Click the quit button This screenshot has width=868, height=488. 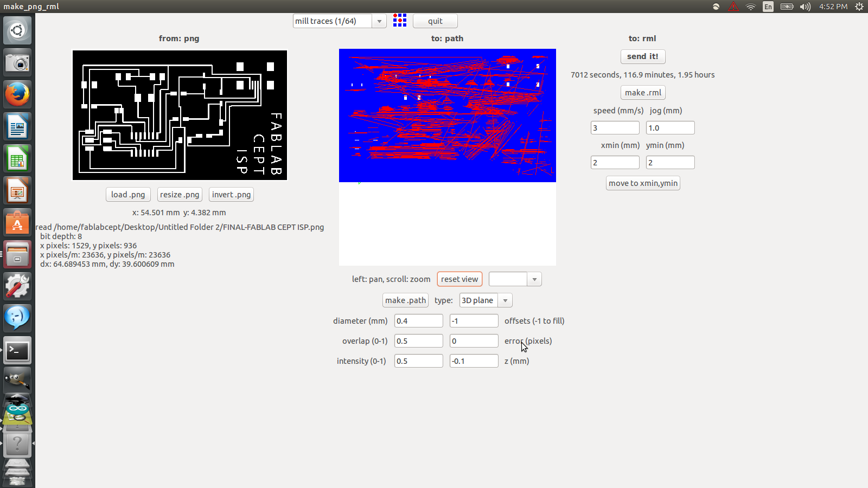coord(435,21)
